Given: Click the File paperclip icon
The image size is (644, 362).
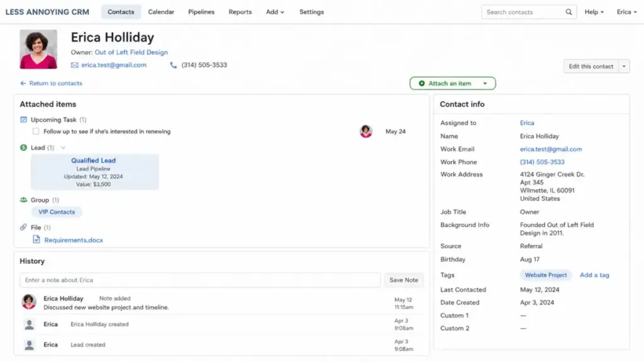Looking at the screenshot, I should tap(23, 227).
